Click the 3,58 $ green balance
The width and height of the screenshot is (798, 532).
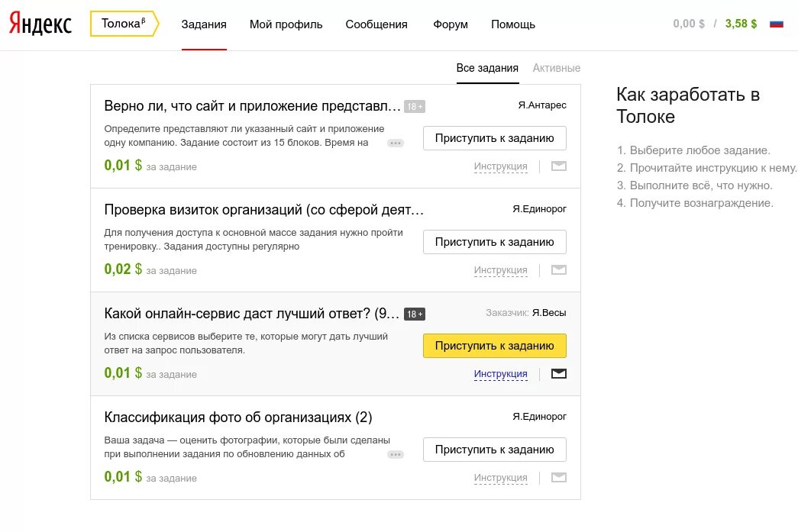click(741, 24)
